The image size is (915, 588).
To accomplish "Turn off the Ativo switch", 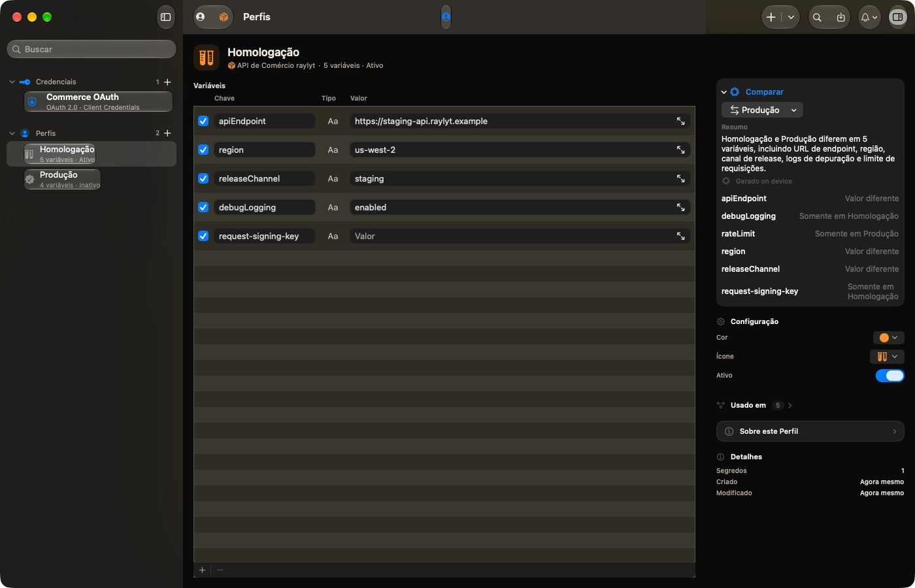I will pos(890,376).
